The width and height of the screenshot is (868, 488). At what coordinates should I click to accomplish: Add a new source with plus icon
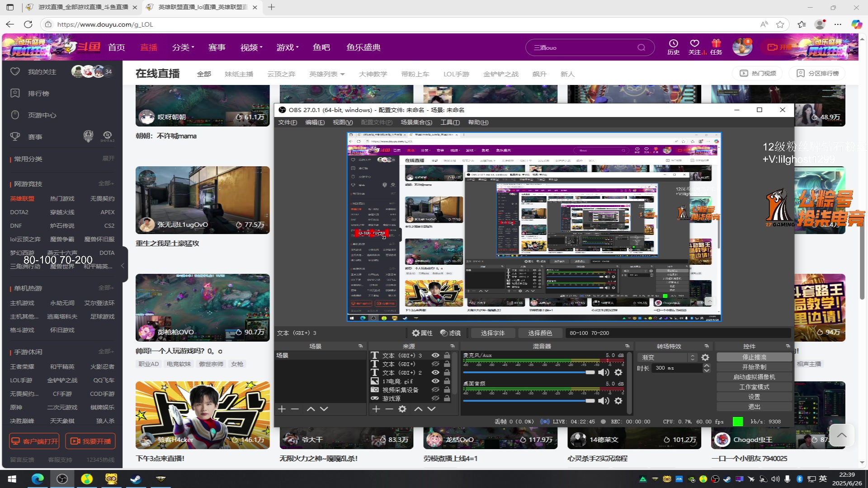click(x=376, y=409)
